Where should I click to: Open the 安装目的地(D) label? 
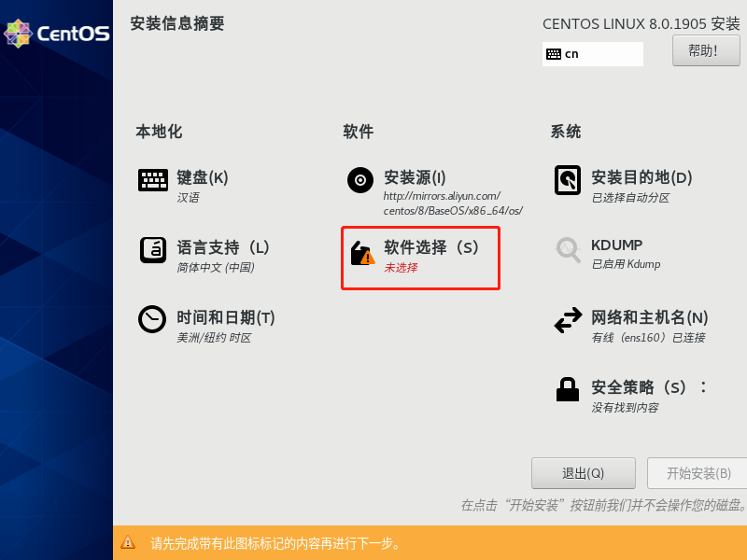[641, 177]
